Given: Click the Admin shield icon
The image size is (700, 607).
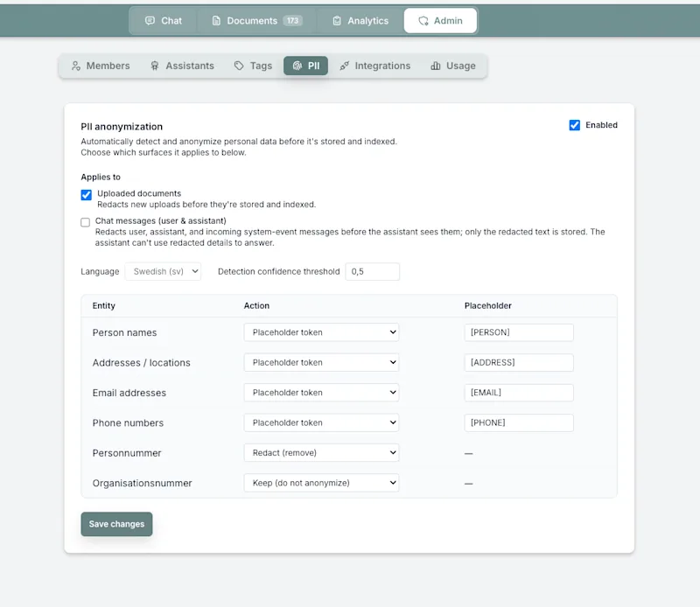Looking at the screenshot, I should click(423, 20).
